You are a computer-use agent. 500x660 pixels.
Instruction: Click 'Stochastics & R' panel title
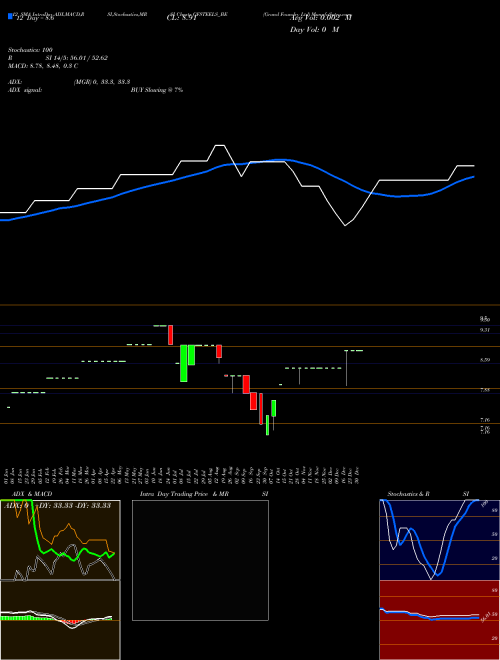[409, 494]
